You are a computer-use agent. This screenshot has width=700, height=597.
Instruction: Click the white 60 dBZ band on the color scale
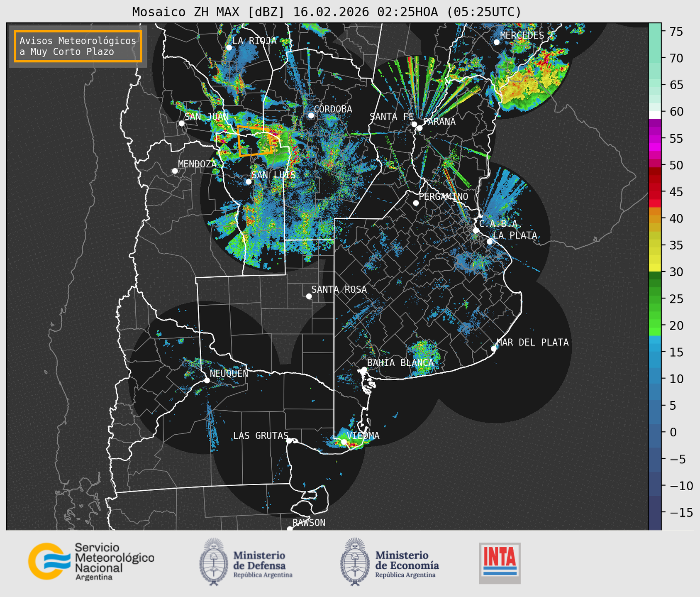(655, 115)
